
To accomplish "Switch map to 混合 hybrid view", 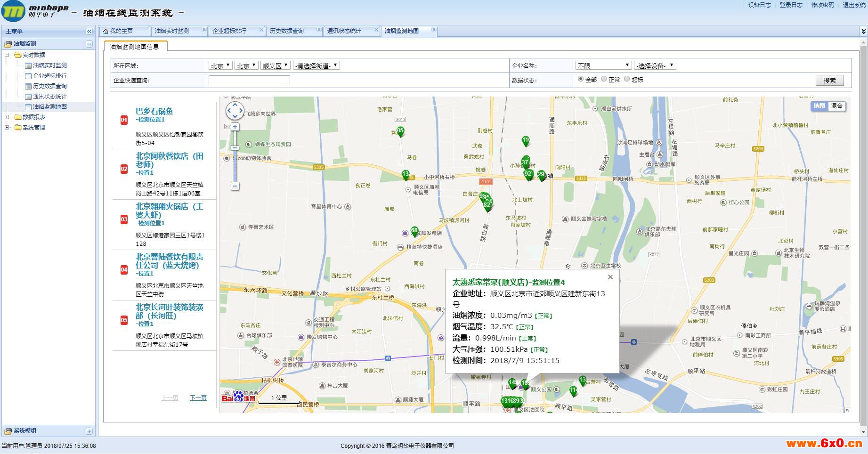I will [837, 106].
